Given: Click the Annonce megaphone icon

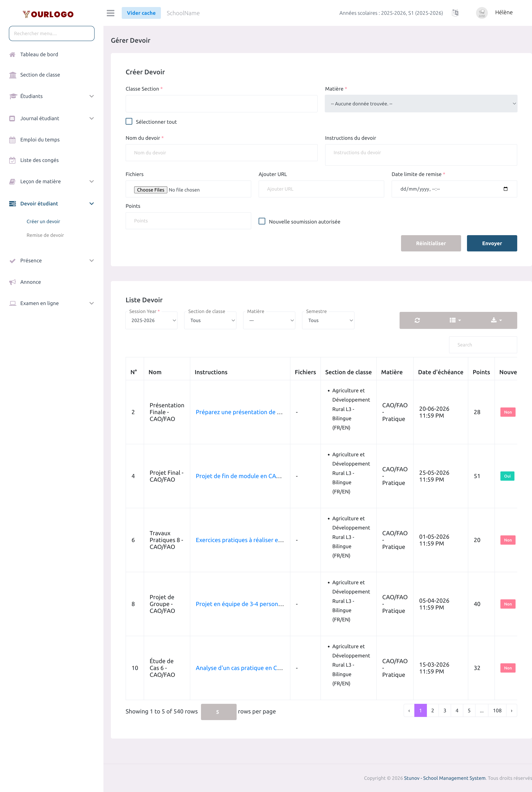Looking at the screenshot, I should point(13,282).
